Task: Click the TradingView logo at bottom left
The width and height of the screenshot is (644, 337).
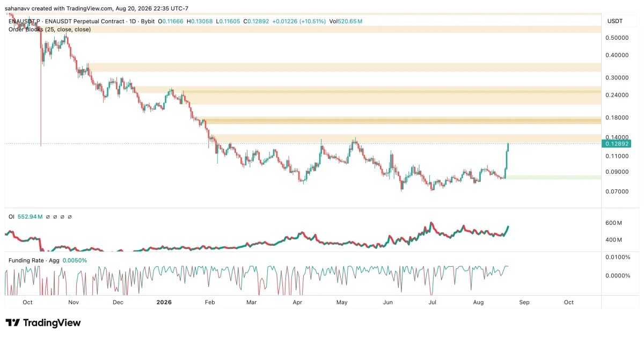Action: click(x=43, y=323)
